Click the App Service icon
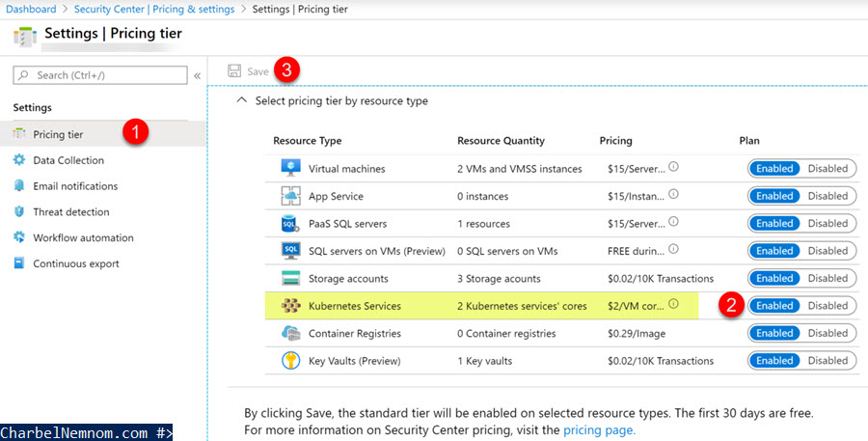Screen dimensions: 868x441 [x=290, y=196]
